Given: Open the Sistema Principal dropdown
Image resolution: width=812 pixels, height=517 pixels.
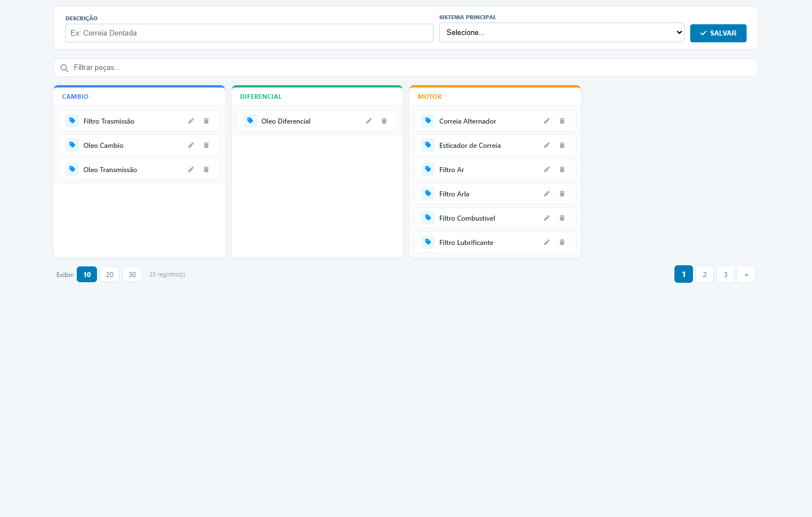Looking at the screenshot, I should 562,32.
